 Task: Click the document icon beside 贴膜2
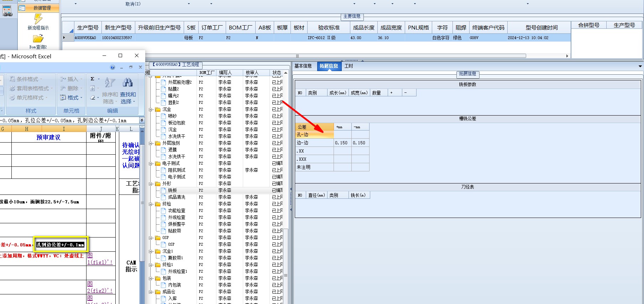click(163, 89)
